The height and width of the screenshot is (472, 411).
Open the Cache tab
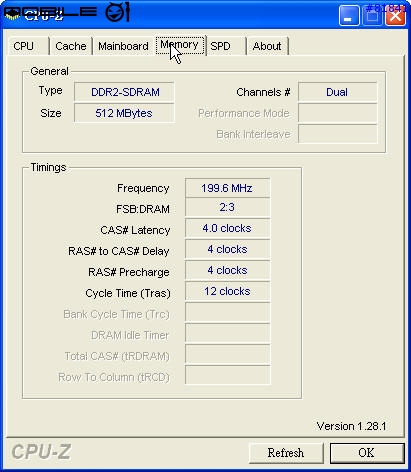tap(71, 46)
